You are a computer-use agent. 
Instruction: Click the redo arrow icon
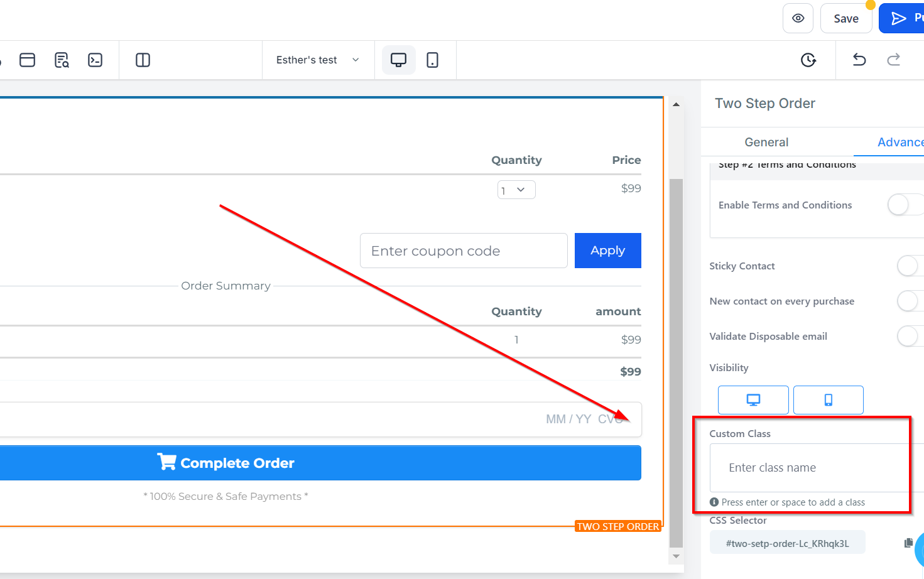[x=893, y=60]
